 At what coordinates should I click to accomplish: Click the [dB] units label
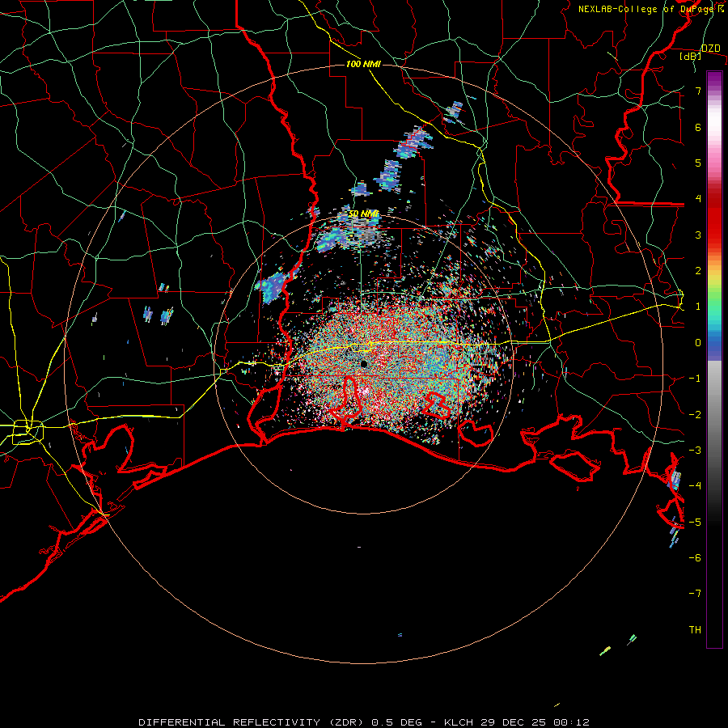690,57
